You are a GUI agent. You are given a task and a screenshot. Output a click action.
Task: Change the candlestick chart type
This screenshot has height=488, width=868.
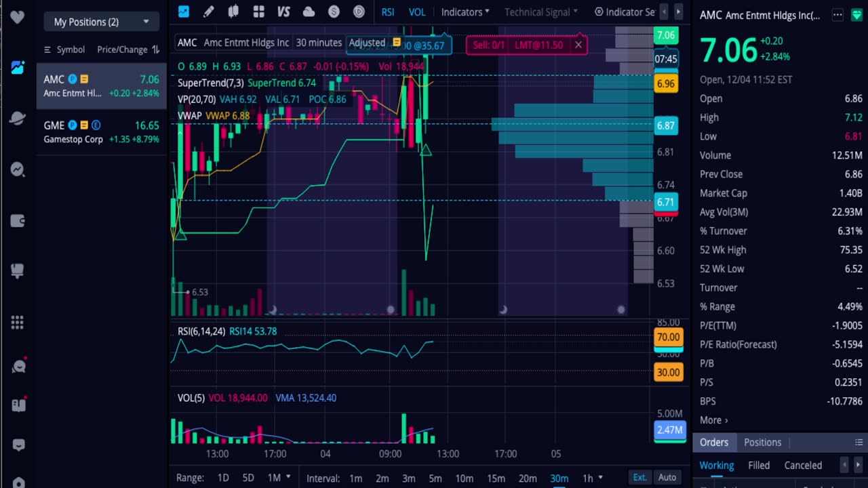click(233, 12)
